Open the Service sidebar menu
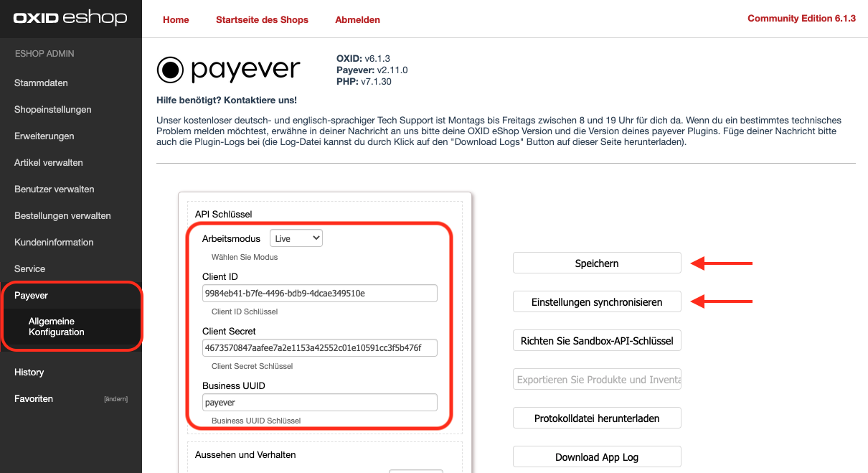Viewport: 868px width, 473px height. click(29, 269)
